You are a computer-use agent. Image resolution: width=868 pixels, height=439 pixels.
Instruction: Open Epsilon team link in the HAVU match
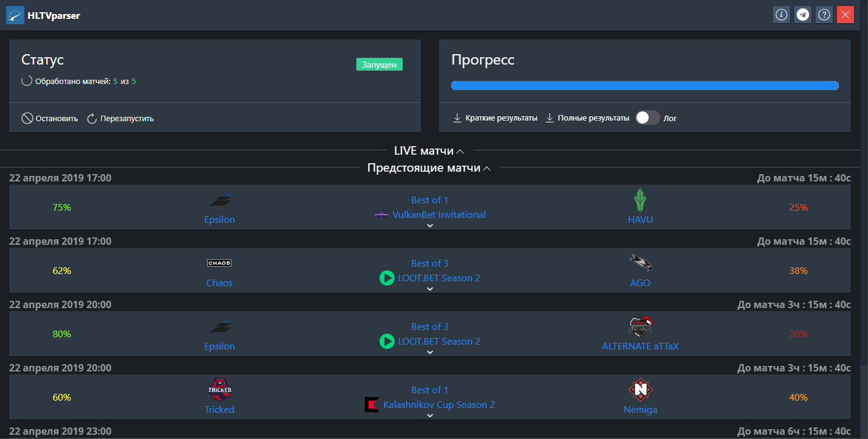tap(219, 220)
